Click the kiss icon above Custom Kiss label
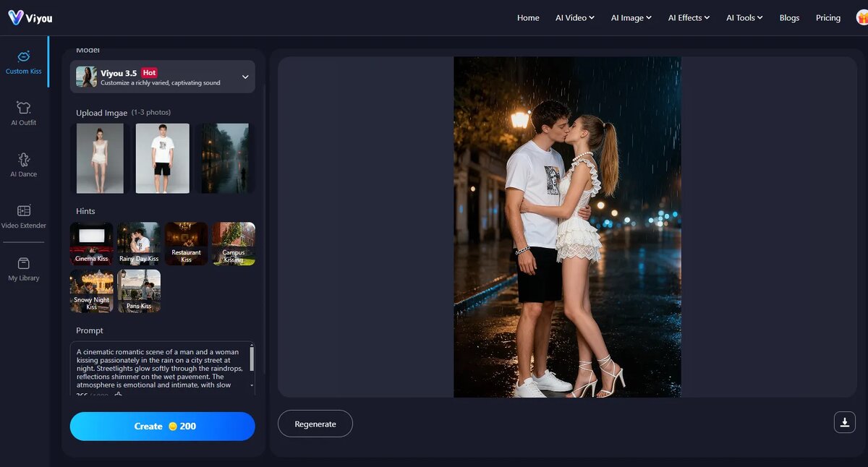Viewport: 868px width, 467px height. (24, 56)
